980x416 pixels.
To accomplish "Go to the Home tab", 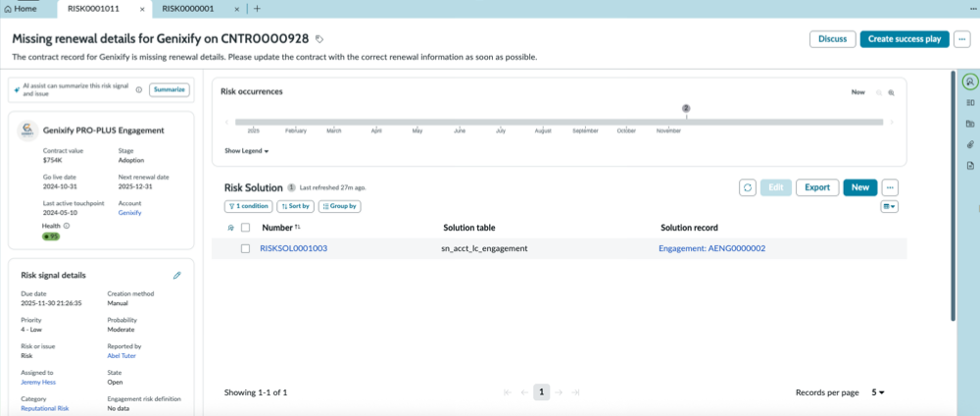I will pos(20,9).
